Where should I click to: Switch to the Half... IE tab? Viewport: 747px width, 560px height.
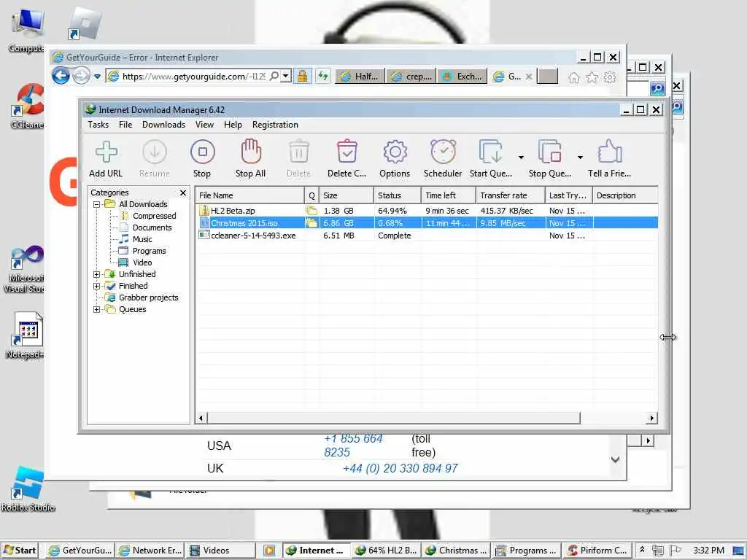pyautogui.click(x=360, y=76)
